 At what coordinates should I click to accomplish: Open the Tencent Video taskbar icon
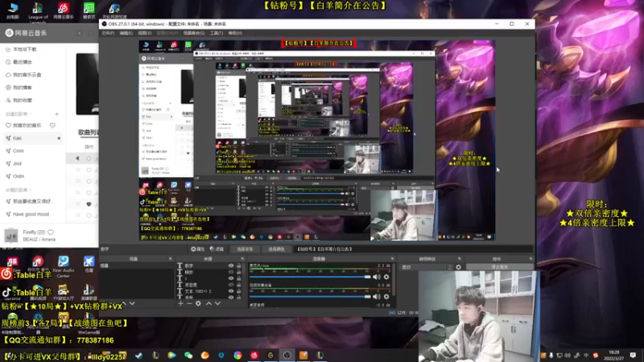click(x=171, y=356)
